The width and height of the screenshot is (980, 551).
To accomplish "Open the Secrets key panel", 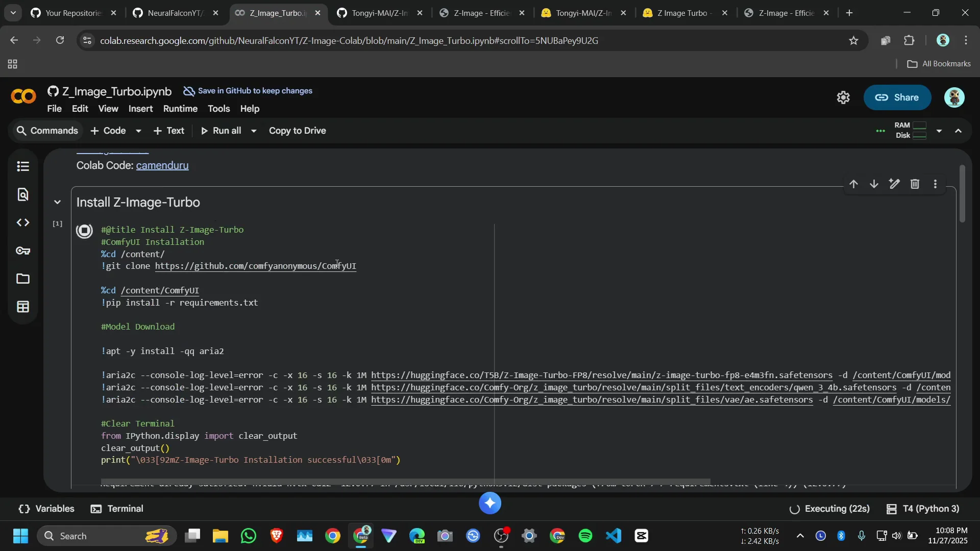I will 22,251.
